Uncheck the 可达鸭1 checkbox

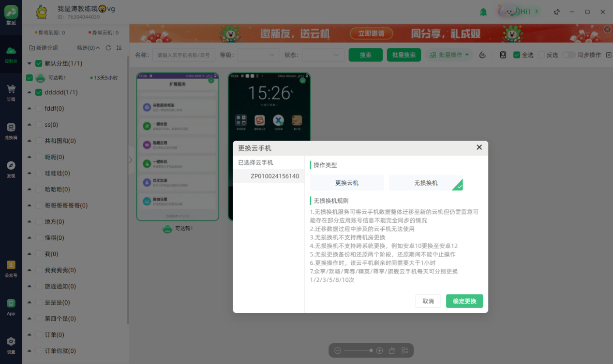pyautogui.click(x=30, y=78)
